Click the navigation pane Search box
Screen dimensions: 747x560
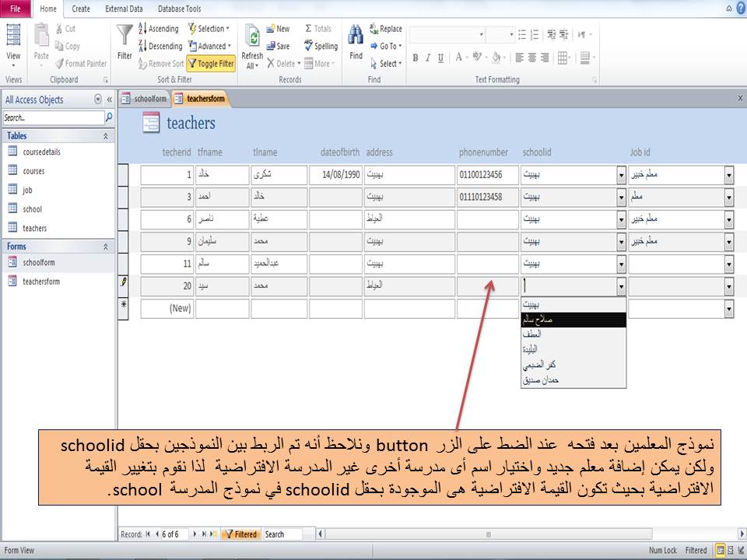pos(53,117)
